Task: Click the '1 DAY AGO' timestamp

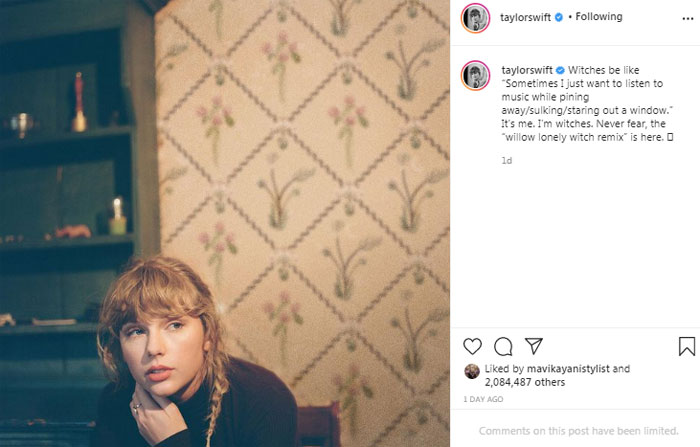Action: [485, 399]
